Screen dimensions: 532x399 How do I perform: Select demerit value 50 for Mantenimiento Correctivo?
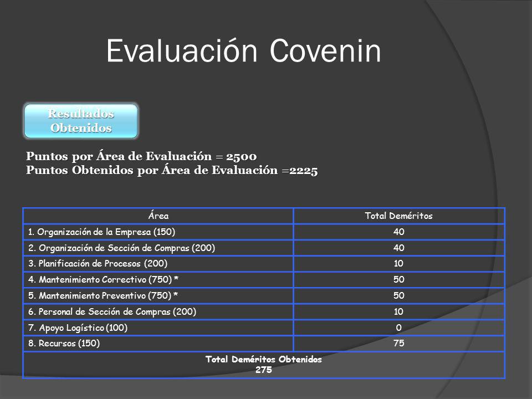point(399,279)
